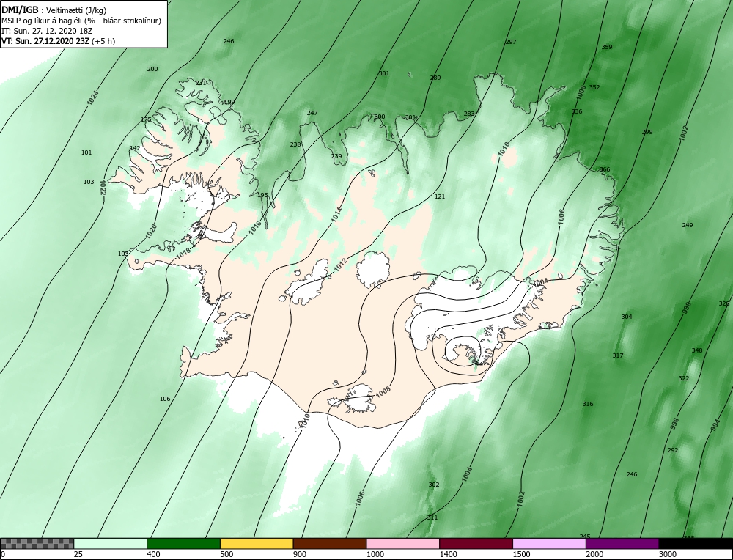The width and height of the screenshot is (733, 560).
Task: Click the dark green 400–500 legend swatch
Action: click(x=183, y=543)
